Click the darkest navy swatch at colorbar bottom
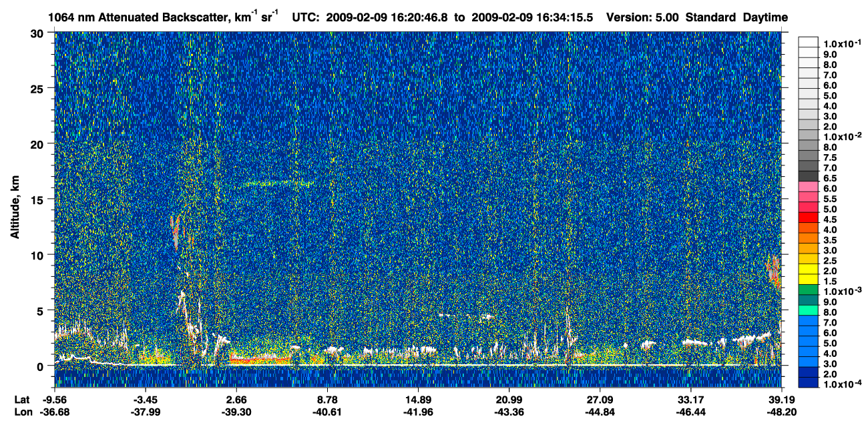 [809, 382]
